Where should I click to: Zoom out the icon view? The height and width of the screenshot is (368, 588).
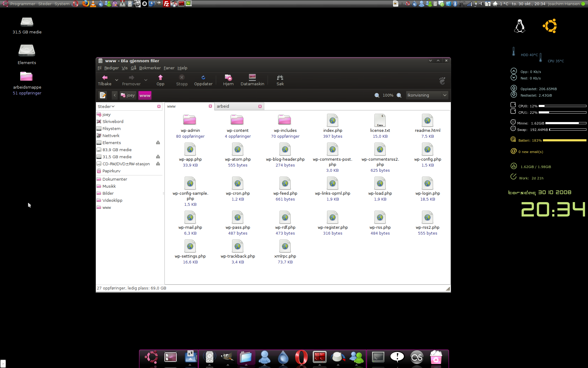click(377, 95)
